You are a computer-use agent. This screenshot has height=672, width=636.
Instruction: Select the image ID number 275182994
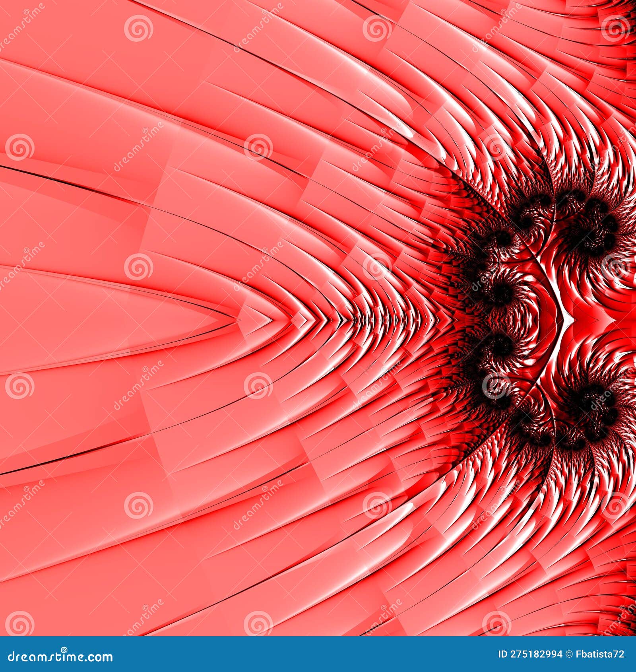click(x=537, y=654)
